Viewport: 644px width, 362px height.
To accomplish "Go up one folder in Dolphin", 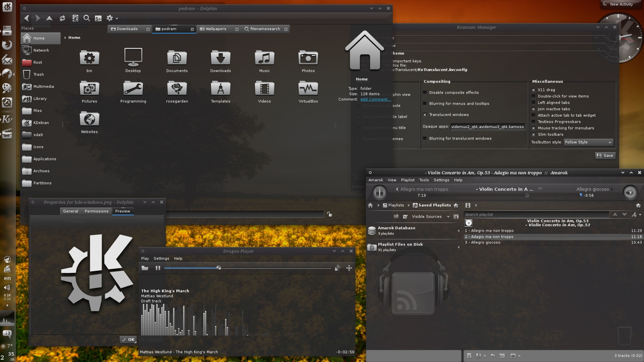I will 49,18.
